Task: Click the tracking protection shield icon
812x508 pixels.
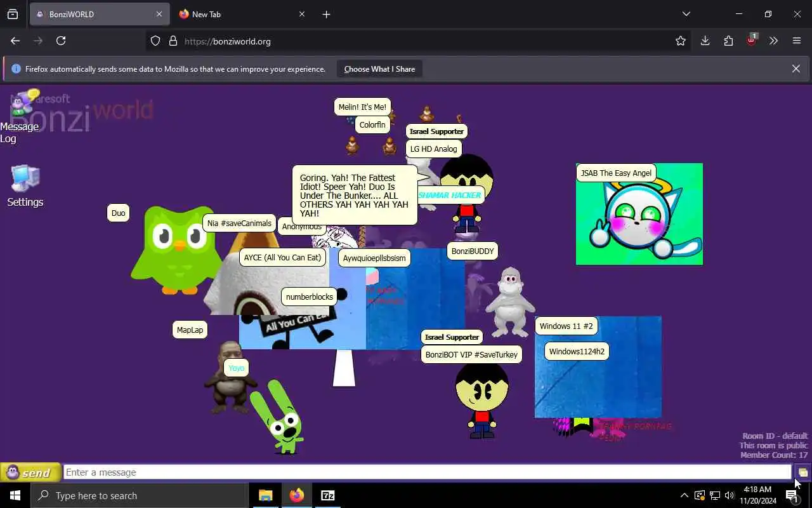Action: [x=155, y=41]
